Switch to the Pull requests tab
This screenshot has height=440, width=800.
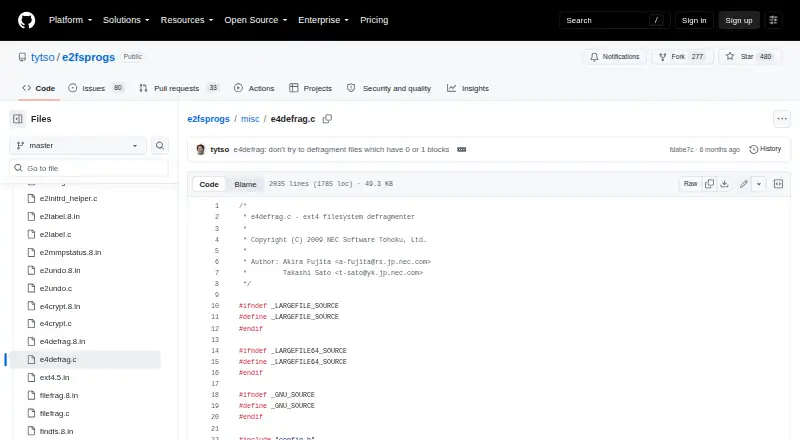(x=179, y=88)
